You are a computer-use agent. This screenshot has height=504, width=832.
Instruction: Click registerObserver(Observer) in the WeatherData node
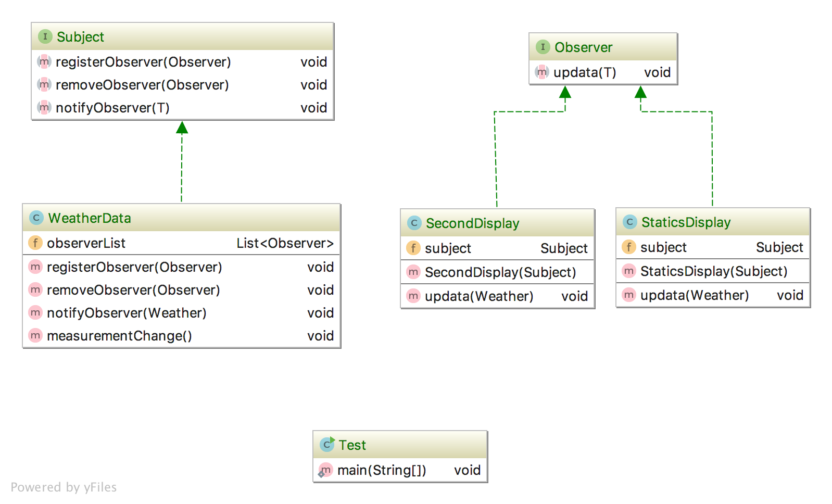tap(134, 267)
